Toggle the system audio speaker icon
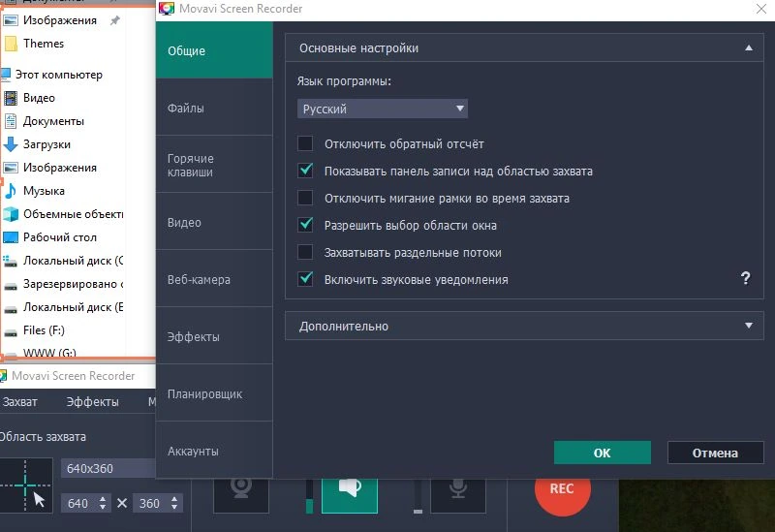The height and width of the screenshot is (532, 775). (x=350, y=495)
